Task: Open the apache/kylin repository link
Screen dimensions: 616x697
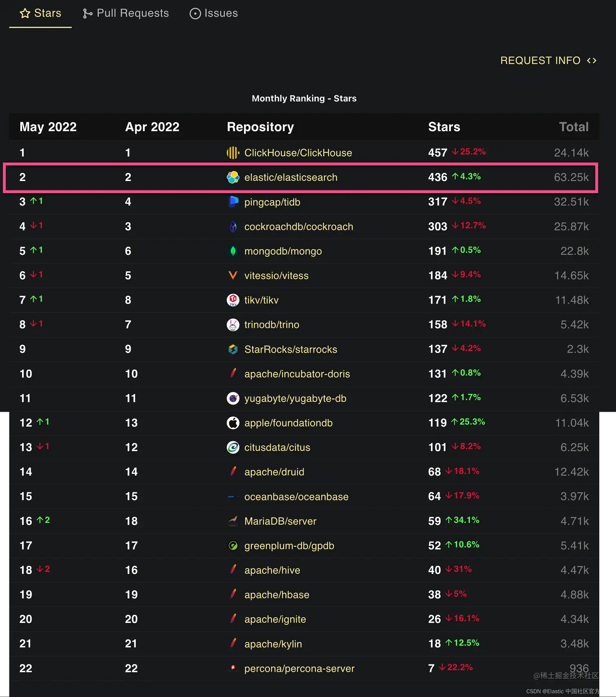Action: click(273, 644)
